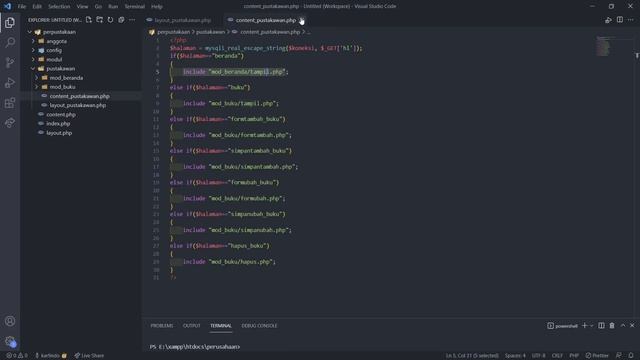Open editor more actions ellipsis
The image size is (640, 360).
click(631, 20)
